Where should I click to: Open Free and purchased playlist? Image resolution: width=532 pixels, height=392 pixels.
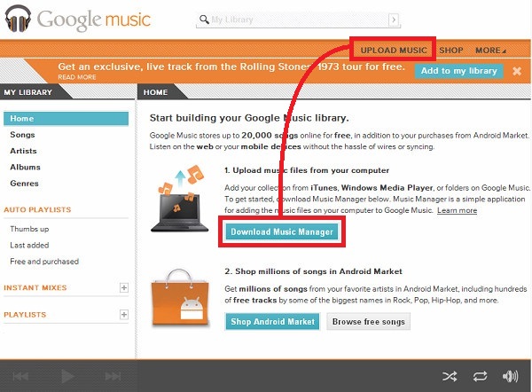[44, 262]
